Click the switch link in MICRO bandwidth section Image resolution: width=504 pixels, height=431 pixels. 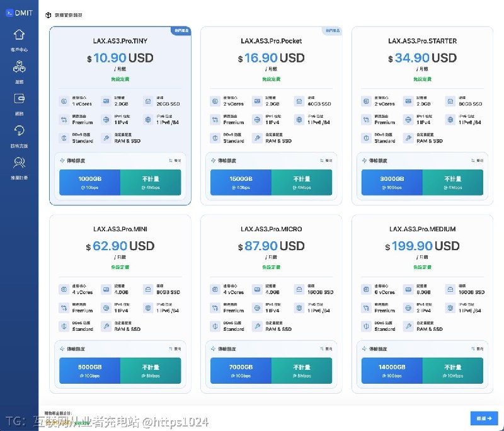coord(326,348)
